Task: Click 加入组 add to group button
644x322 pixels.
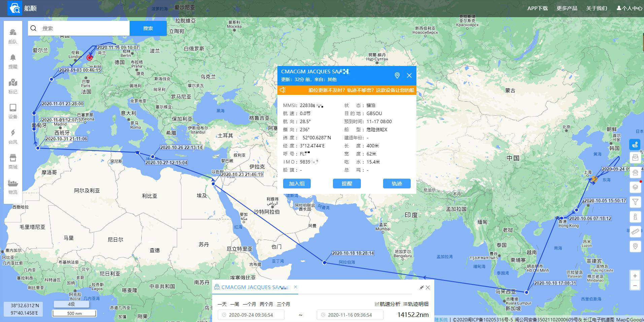Action: click(297, 183)
